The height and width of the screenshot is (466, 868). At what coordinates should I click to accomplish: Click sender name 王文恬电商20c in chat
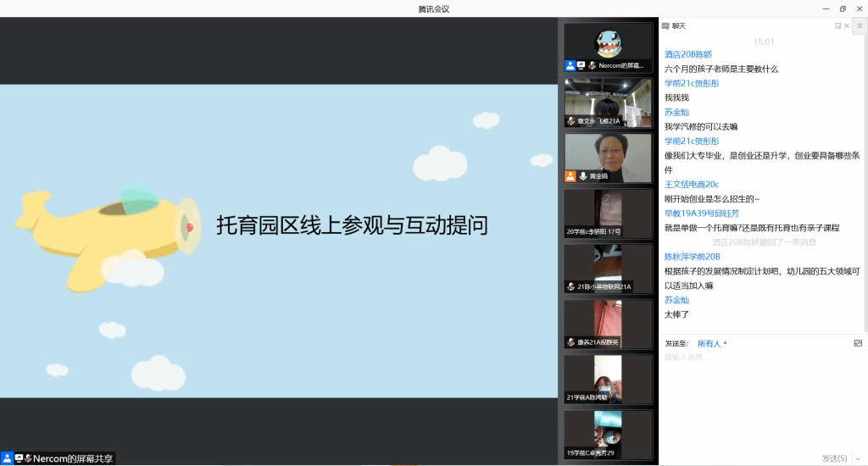click(692, 185)
